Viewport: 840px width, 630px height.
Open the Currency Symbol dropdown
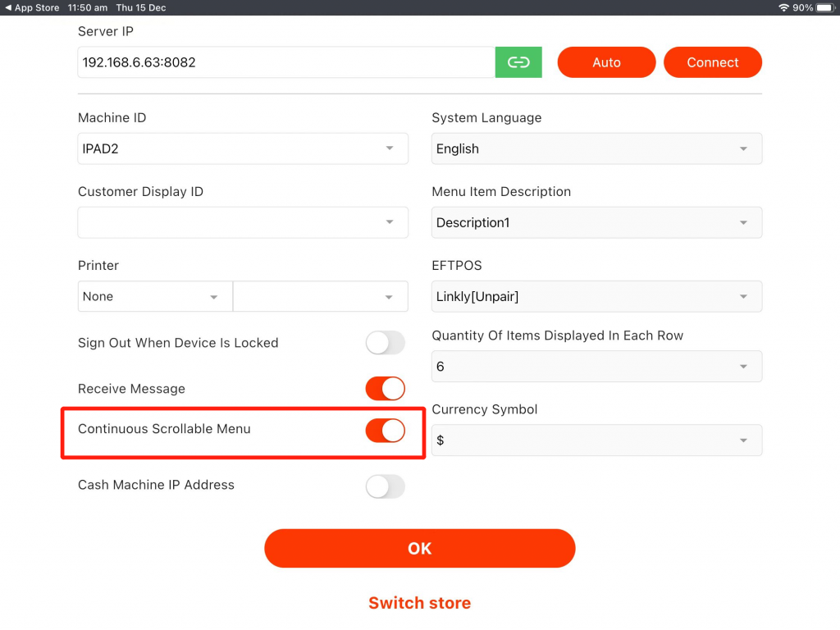[x=596, y=441]
